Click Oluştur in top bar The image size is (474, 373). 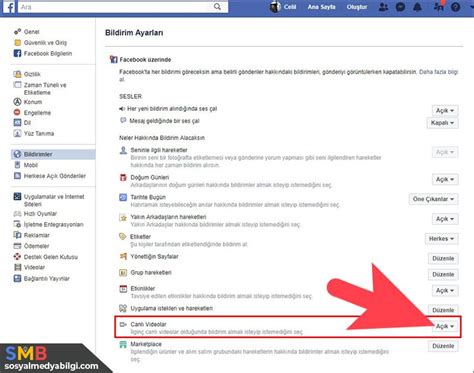coord(357,7)
